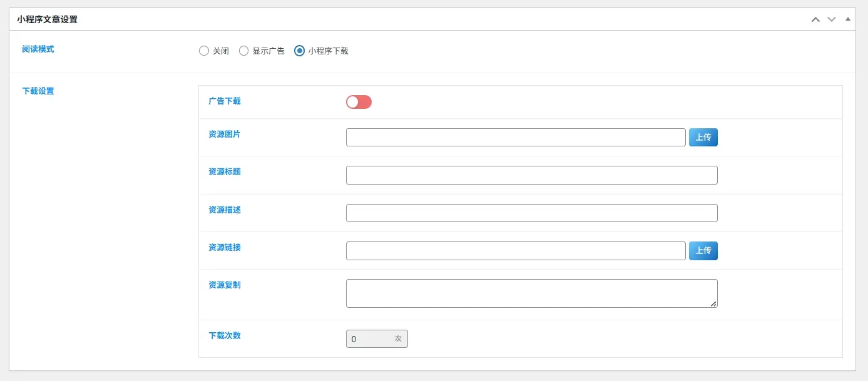Click the small collapse triangle on the right
This screenshot has height=381, width=868.
(849, 19)
